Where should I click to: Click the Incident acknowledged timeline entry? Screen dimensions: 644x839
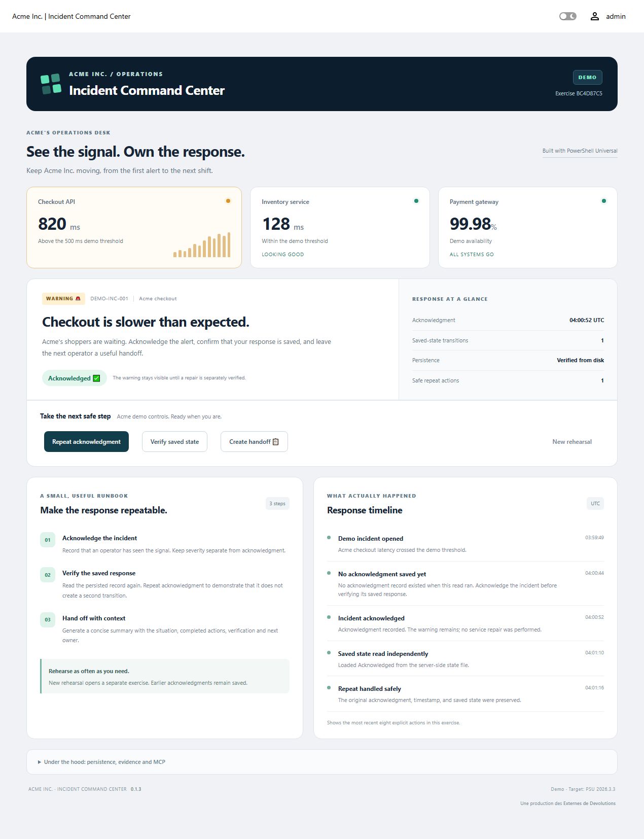coord(466,623)
